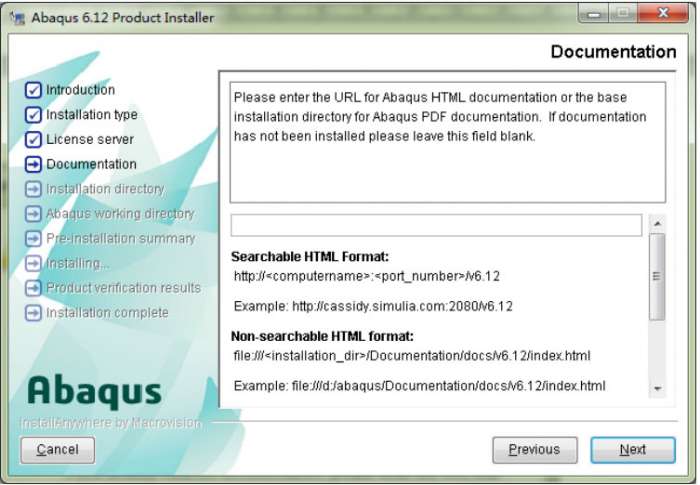Click the Abaqus working directory step arrow icon

pyautogui.click(x=33, y=214)
